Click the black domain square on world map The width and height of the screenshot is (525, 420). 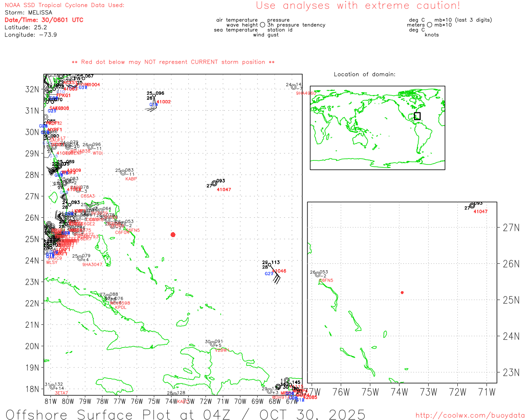(x=417, y=116)
